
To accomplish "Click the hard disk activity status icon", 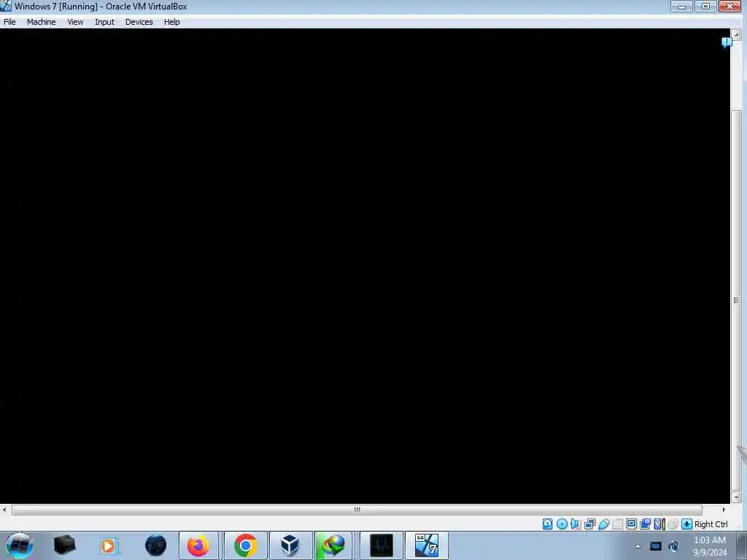I will coord(548,524).
